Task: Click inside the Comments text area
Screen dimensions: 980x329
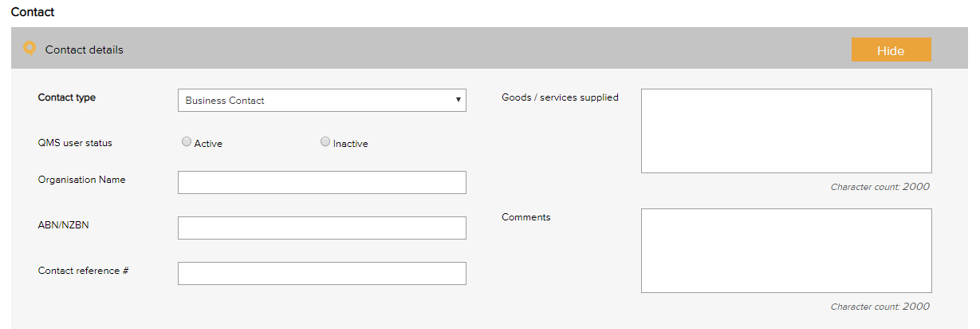Action: 785,251
